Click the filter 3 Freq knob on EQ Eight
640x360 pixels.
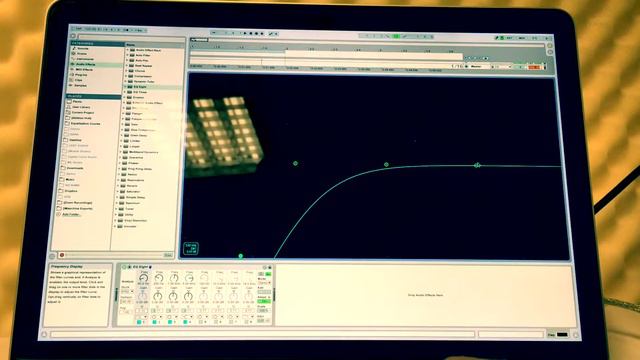coord(174,278)
